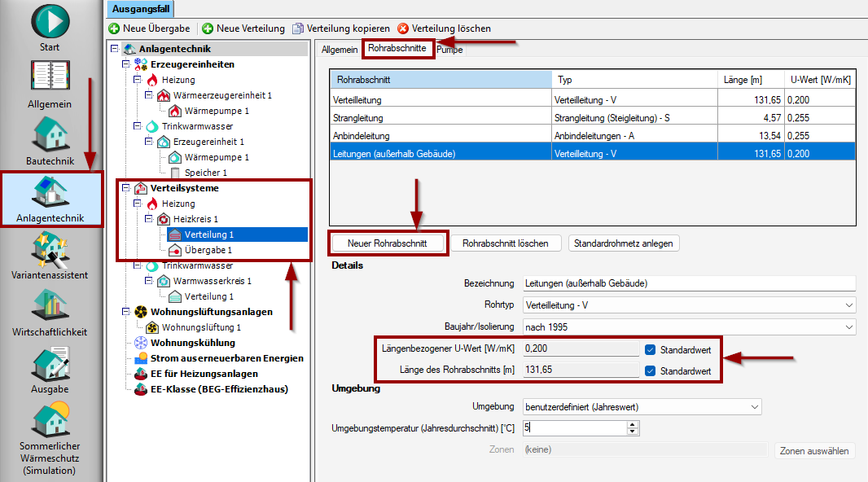Open the Start section in sidebar

[50, 21]
